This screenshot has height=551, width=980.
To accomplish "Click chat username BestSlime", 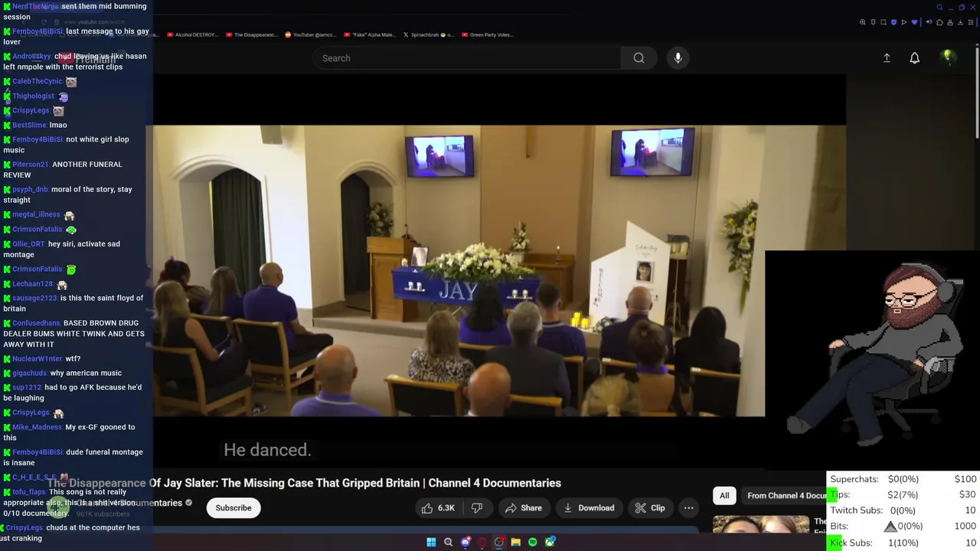I will coord(29,126).
